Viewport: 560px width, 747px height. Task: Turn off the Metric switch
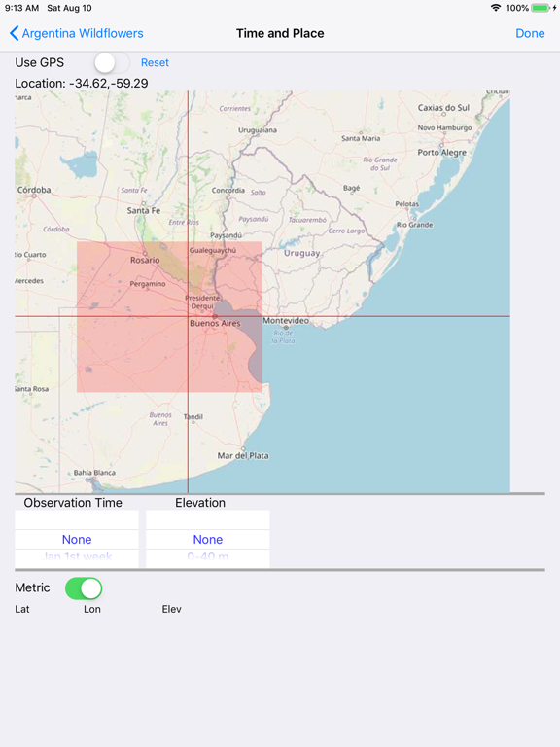tap(84, 588)
